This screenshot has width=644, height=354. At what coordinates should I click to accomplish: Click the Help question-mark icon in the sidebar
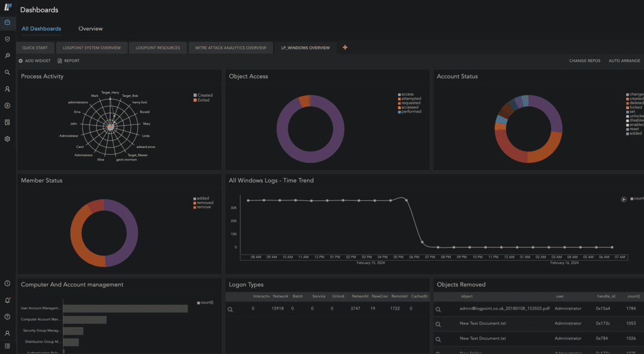point(8,316)
